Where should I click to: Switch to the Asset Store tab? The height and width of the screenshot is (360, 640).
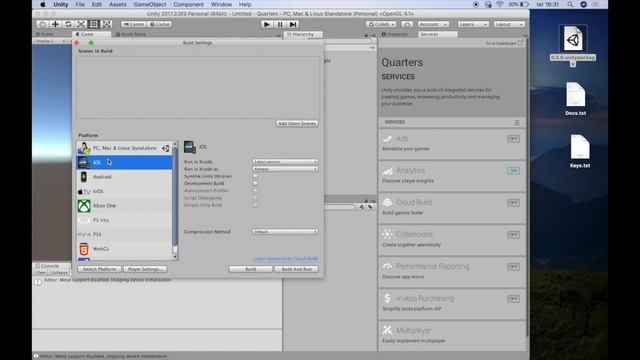(x=131, y=35)
